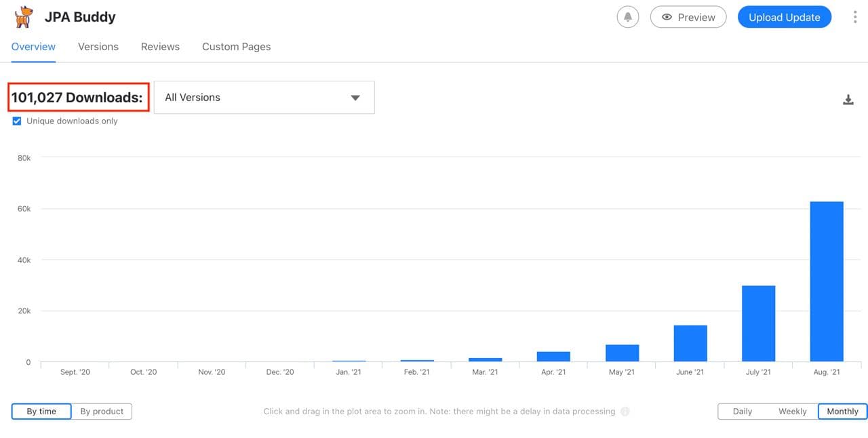Switch chart granularity to Daily
Image resolution: width=868 pixels, height=438 pixels.
tap(743, 412)
